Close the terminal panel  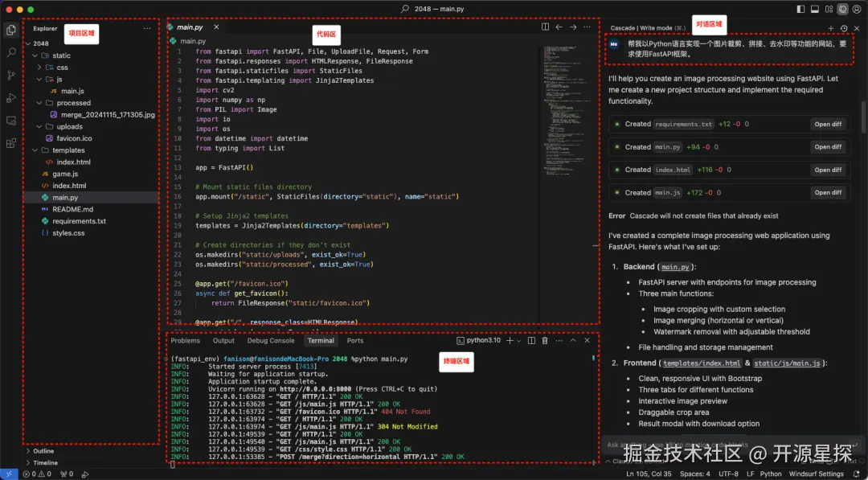587,340
